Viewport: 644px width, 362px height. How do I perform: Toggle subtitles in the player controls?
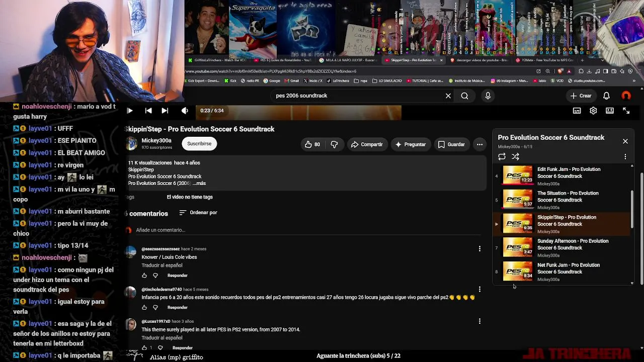pos(577,111)
